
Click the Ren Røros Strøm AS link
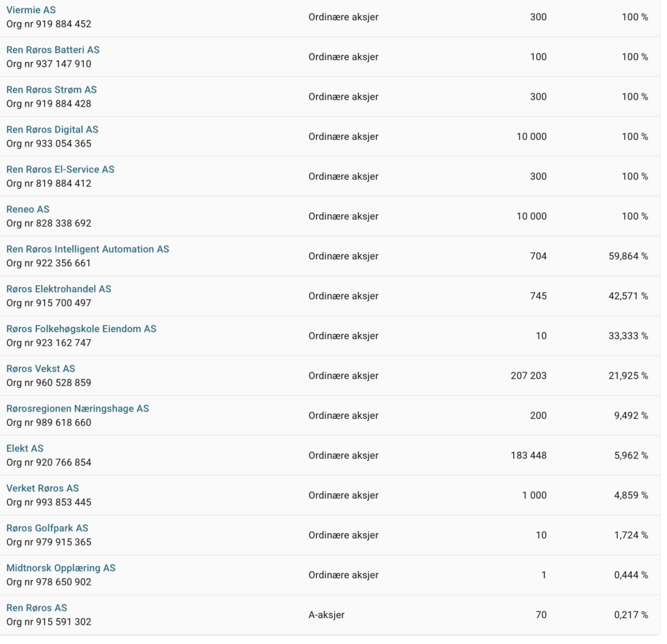(51, 90)
